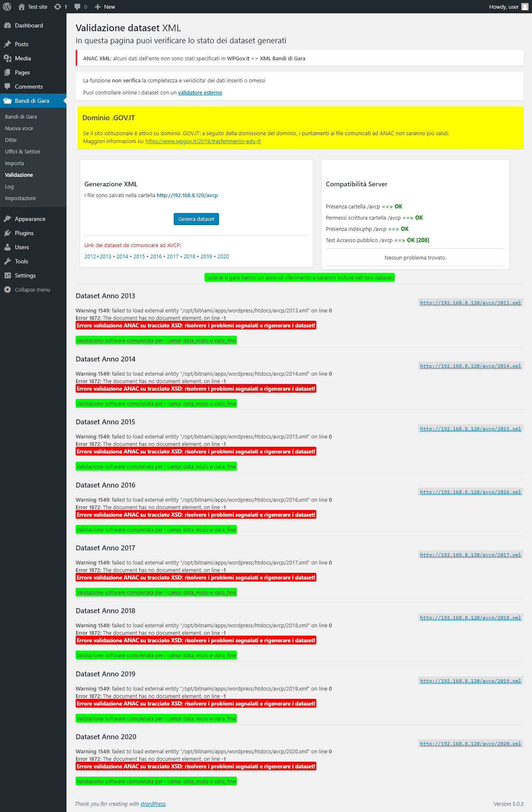Follow the WordPress footer link
This screenshot has width=532, height=812.
tap(153, 804)
